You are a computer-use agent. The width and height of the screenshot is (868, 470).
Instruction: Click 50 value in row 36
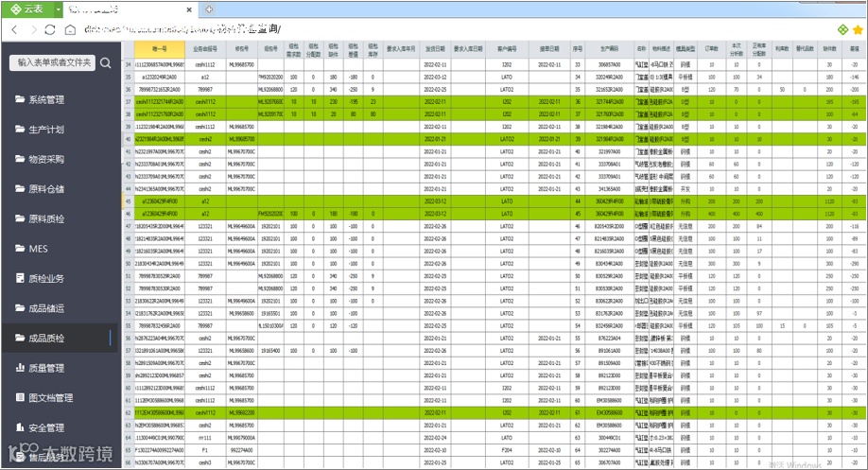(782, 90)
